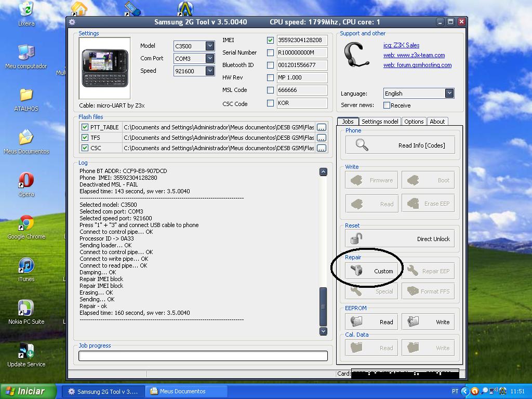Screen dimensions: 532x399
Task: Click the IMEI input field
Action: pos(302,40)
